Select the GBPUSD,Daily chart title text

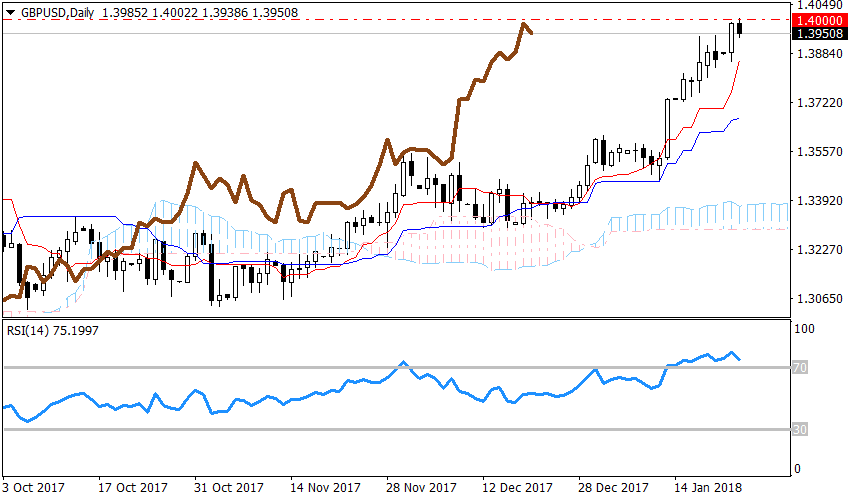(57, 13)
